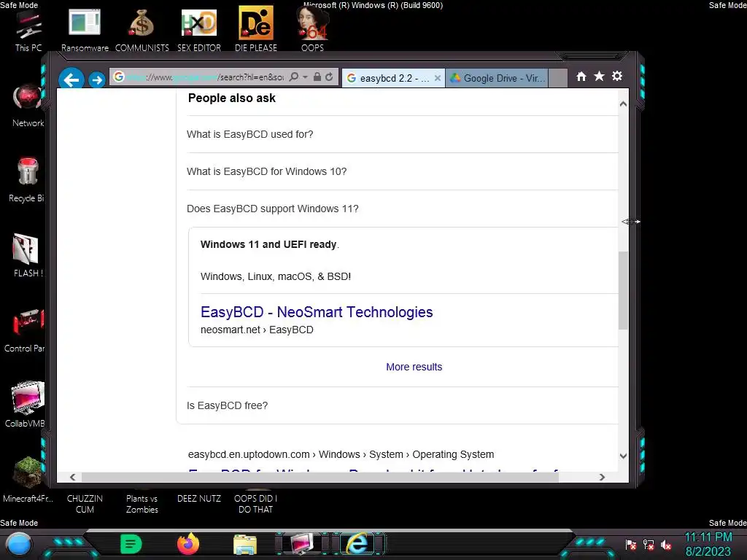Expand 'Is EasyBCD free?' question

(x=403, y=405)
